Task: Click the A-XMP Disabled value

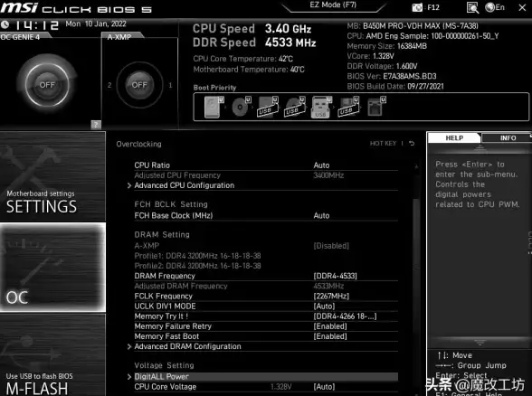Action: [331, 246]
